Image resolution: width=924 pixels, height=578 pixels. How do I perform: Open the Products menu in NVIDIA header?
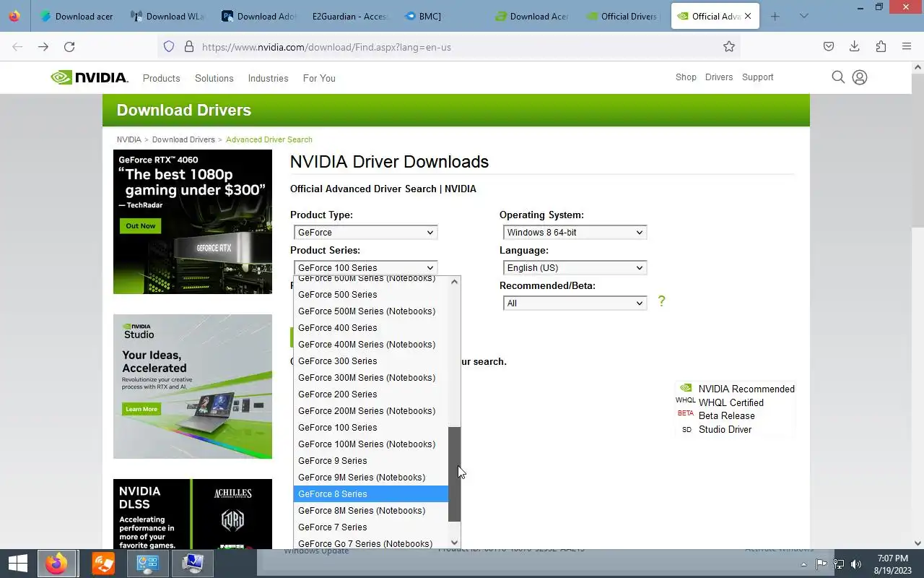pos(161,78)
